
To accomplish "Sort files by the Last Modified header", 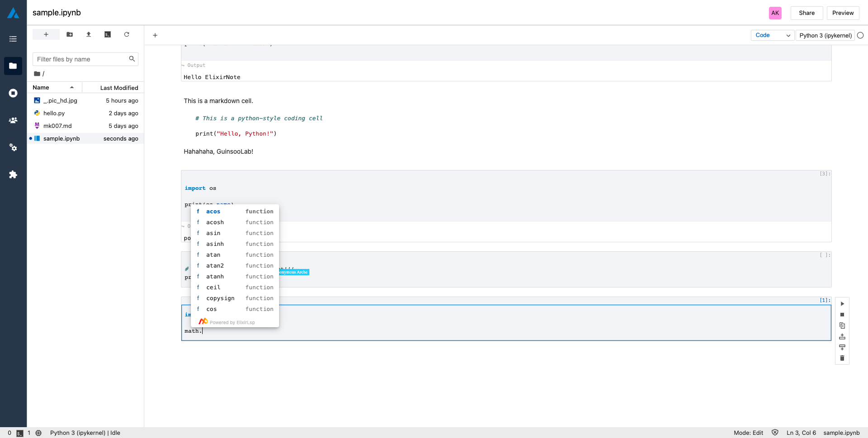I will click(113, 88).
